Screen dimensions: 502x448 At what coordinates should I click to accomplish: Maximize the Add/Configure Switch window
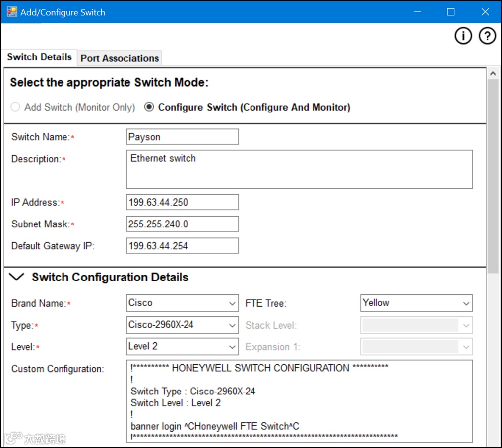(451, 12)
